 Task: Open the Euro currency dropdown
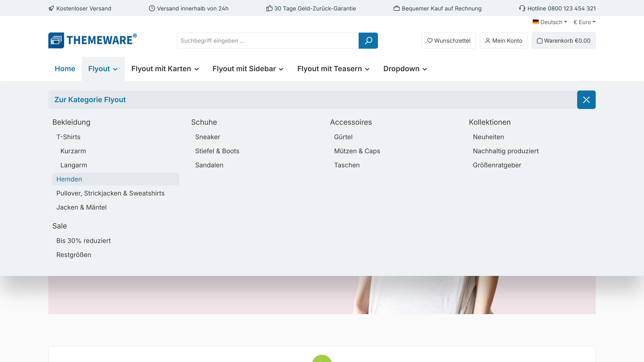(x=584, y=22)
